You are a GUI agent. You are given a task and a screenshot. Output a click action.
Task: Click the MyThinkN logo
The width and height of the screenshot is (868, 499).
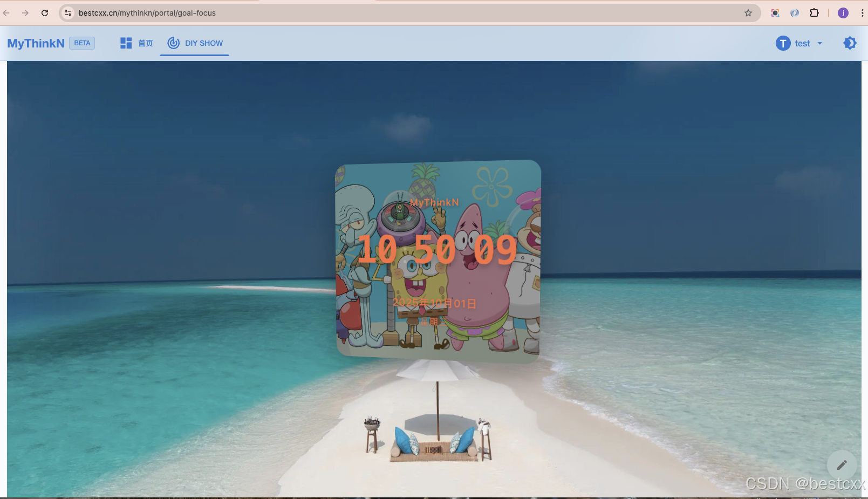(36, 43)
